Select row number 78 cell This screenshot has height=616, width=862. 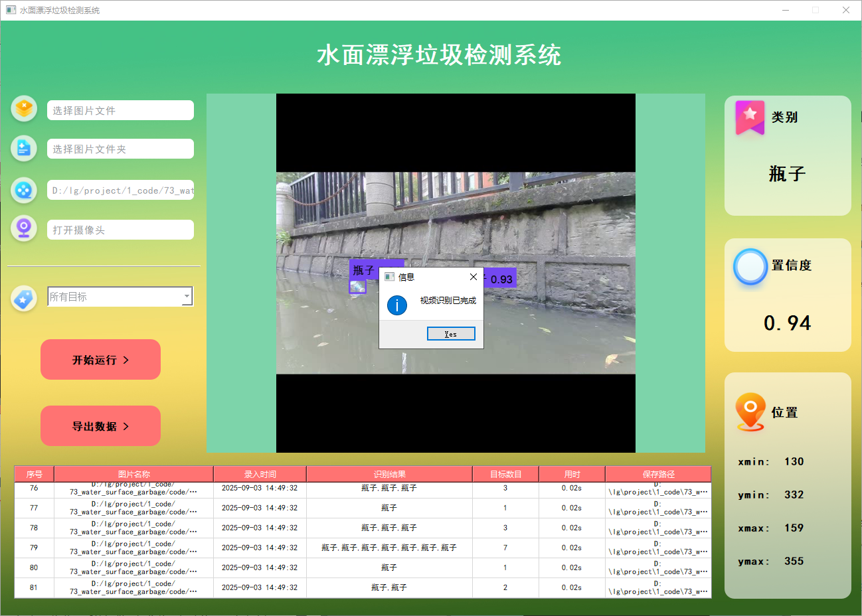point(34,528)
